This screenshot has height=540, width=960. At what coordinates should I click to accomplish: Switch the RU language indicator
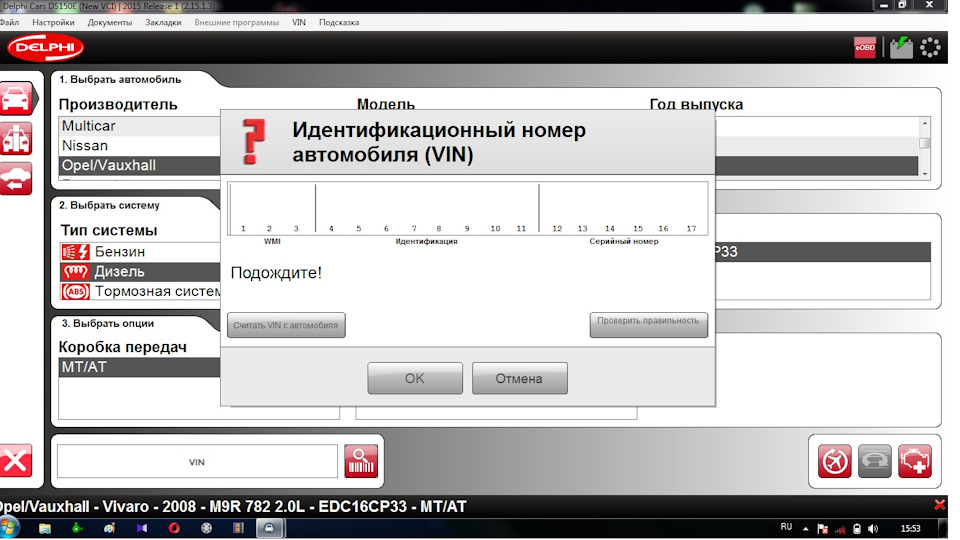tap(786, 527)
